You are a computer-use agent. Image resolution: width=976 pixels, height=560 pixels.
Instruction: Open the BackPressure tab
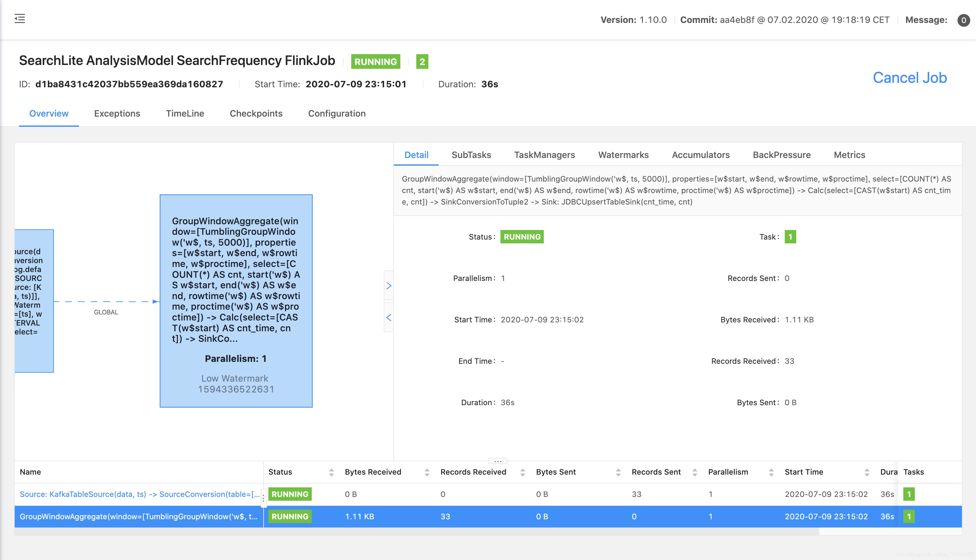click(x=781, y=155)
